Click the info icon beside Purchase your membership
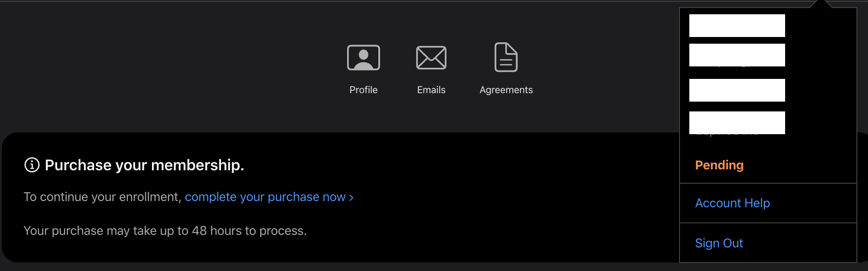Image resolution: width=868 pixels, height=271 pixels. click(32, 165)
